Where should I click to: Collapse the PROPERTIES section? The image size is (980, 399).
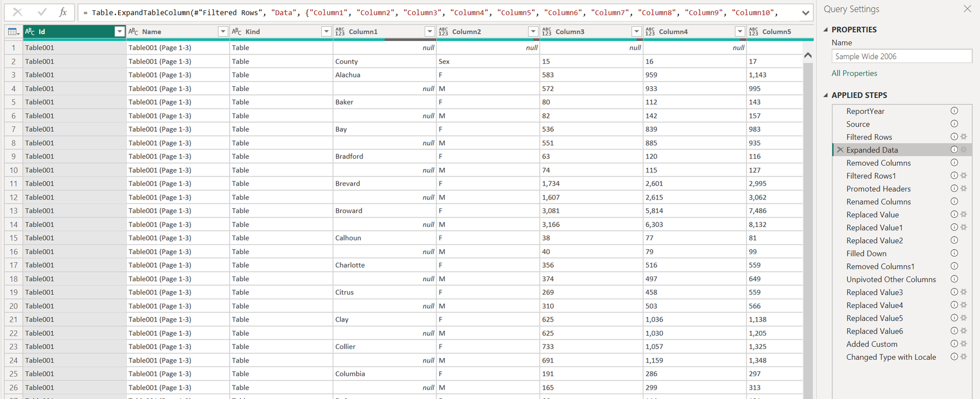(826, 29)
